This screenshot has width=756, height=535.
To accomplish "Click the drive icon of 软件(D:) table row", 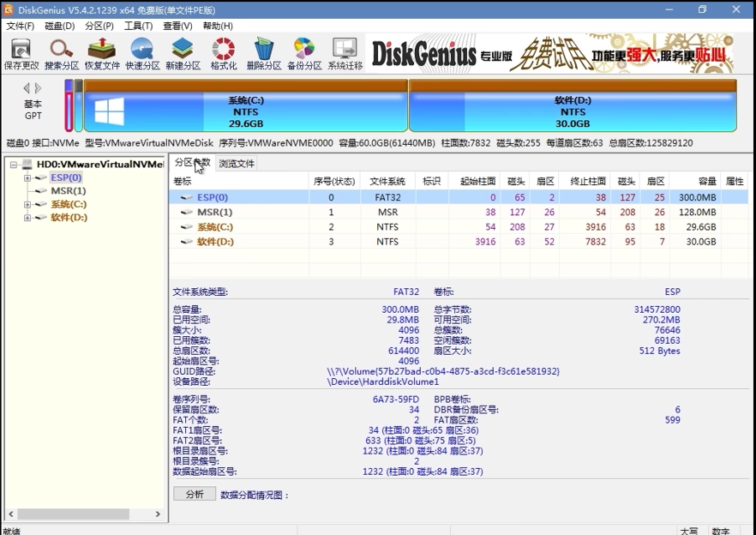I will click(x=186, y=242).
